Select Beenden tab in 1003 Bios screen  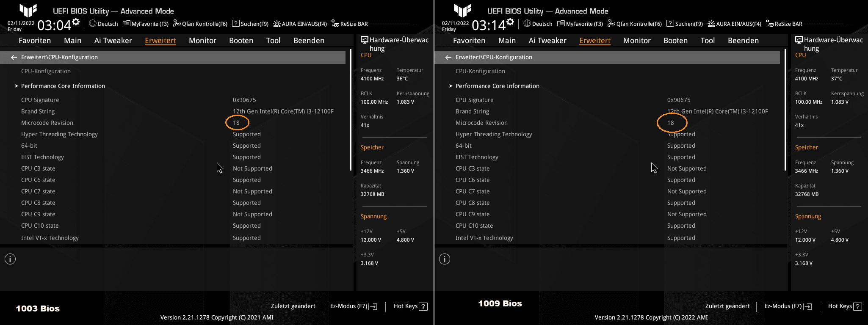[x=309, y=41]
